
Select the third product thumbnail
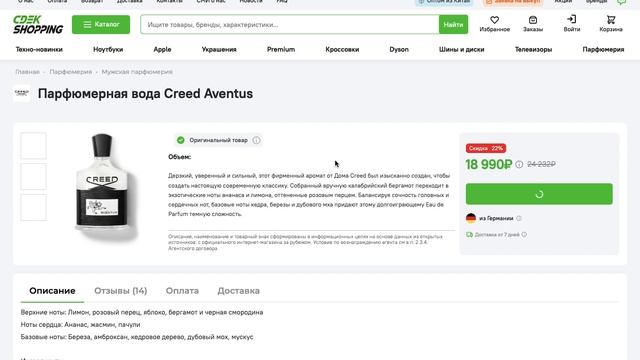coord(33,207)
